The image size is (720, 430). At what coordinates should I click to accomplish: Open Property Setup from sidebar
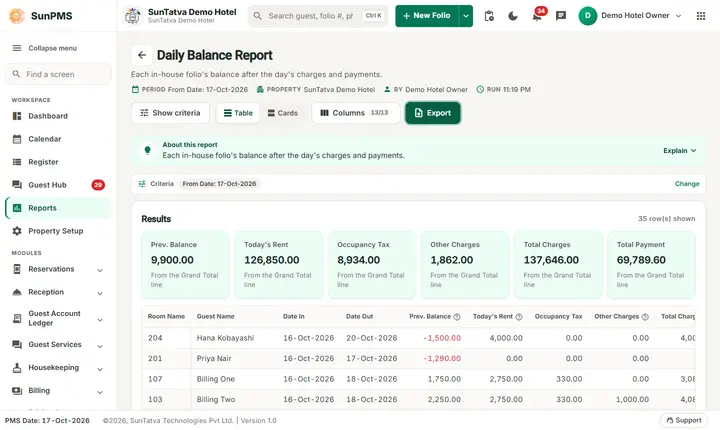pyautogui.click(x=58, y=231)
